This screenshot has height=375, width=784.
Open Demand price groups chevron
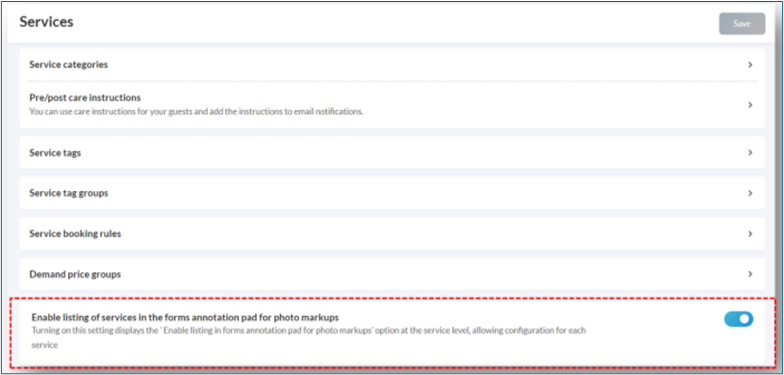click(x=750, y=274)
